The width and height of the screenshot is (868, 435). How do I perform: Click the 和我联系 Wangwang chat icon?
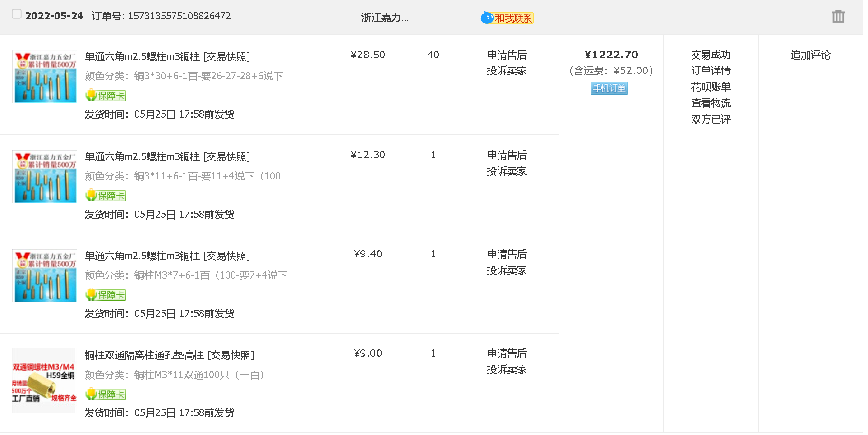507,18
